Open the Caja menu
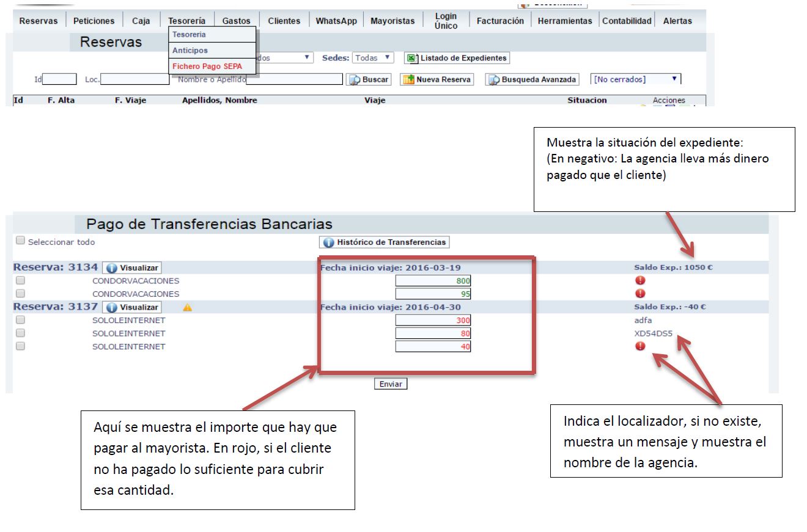Screen dimensions: 807x532 pos(141,21)
